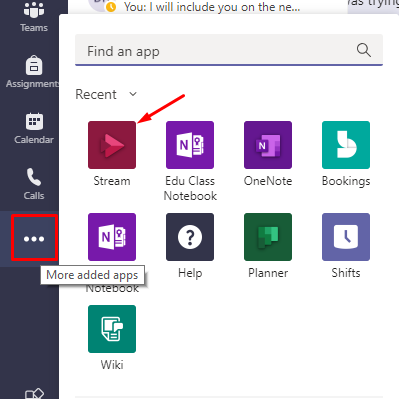Click the search magnifier icon

[364, 51]
